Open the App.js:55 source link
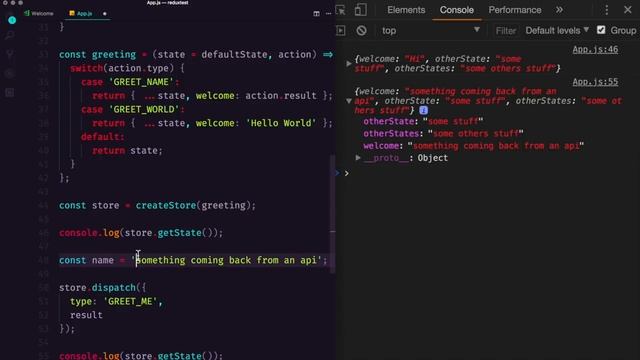The image size is (640, 360). (595, 82)
